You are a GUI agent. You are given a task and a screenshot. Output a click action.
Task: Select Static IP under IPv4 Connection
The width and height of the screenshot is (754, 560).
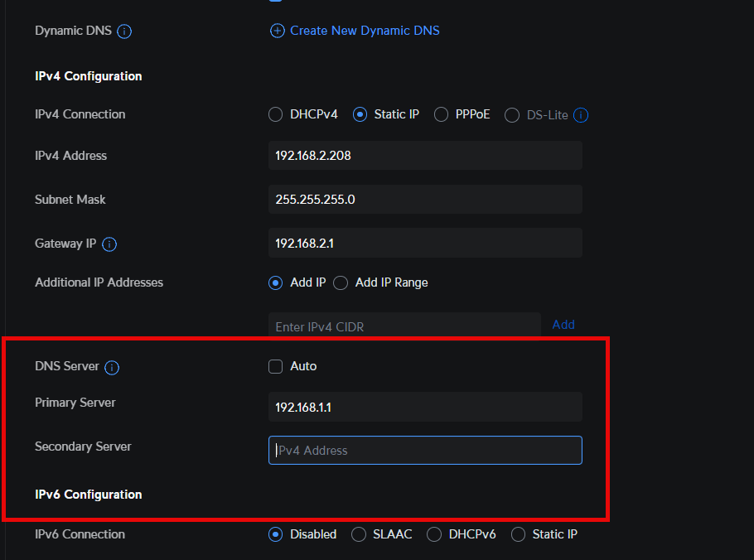360,114
